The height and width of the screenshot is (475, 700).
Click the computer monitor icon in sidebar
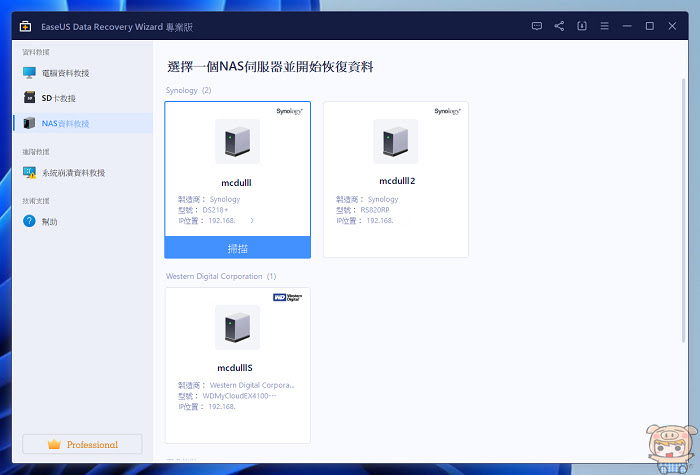[29, 73]
